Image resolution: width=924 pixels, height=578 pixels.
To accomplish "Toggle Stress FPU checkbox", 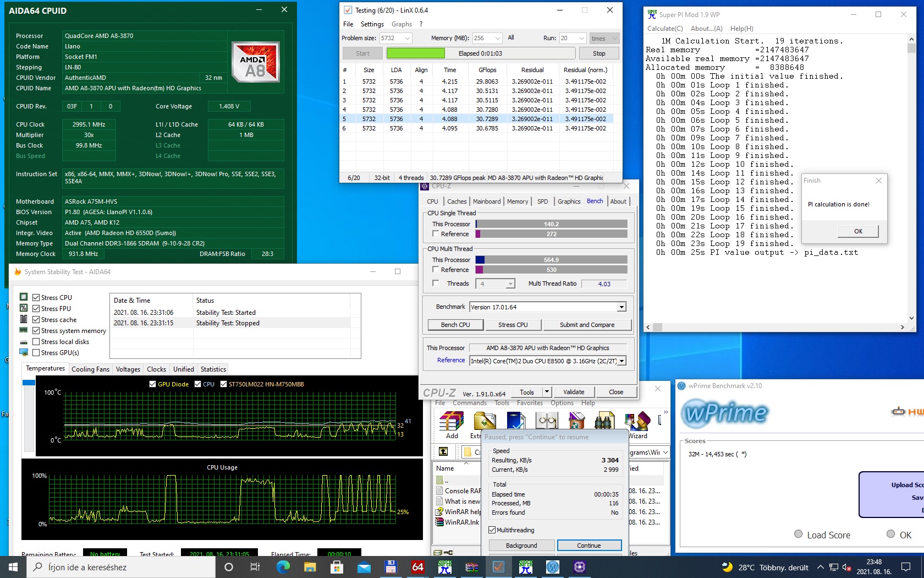I will click(x=36, y=308).
